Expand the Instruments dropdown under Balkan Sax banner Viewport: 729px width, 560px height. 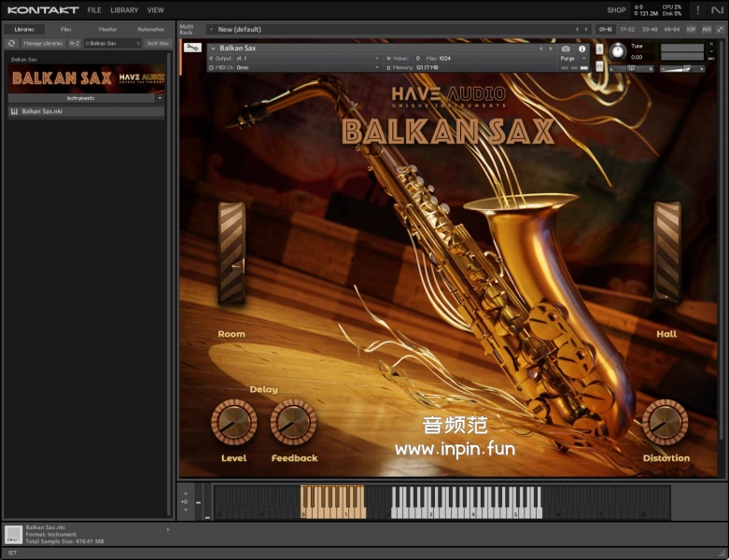[160, 97]
